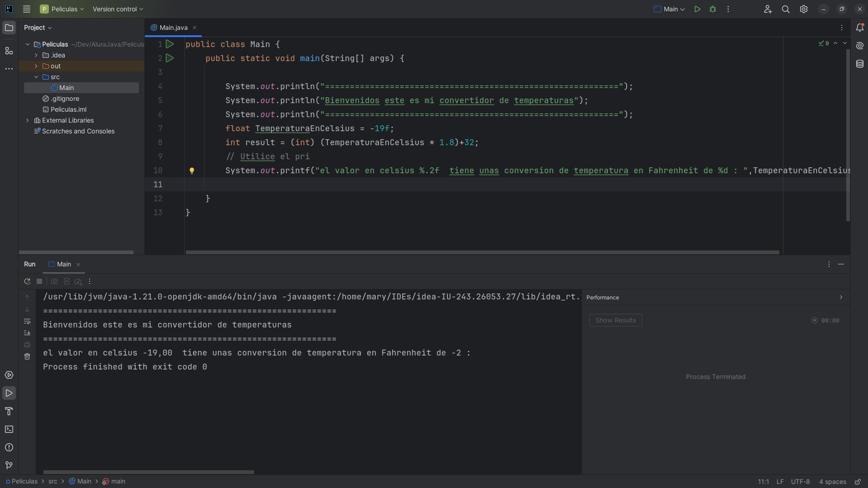Open the main hamburger menu
This screenshot has width=868, height=488.
coord(27,9)
